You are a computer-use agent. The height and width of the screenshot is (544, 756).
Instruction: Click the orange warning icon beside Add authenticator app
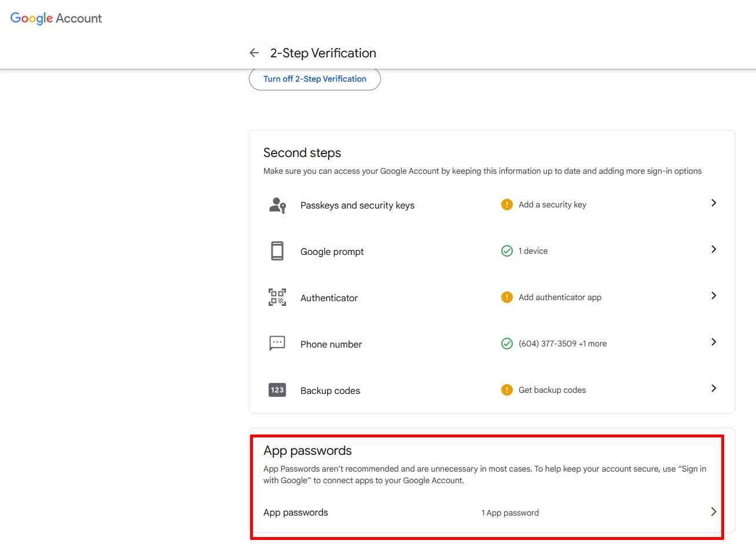pyautogui.click(x=507, y=297)
